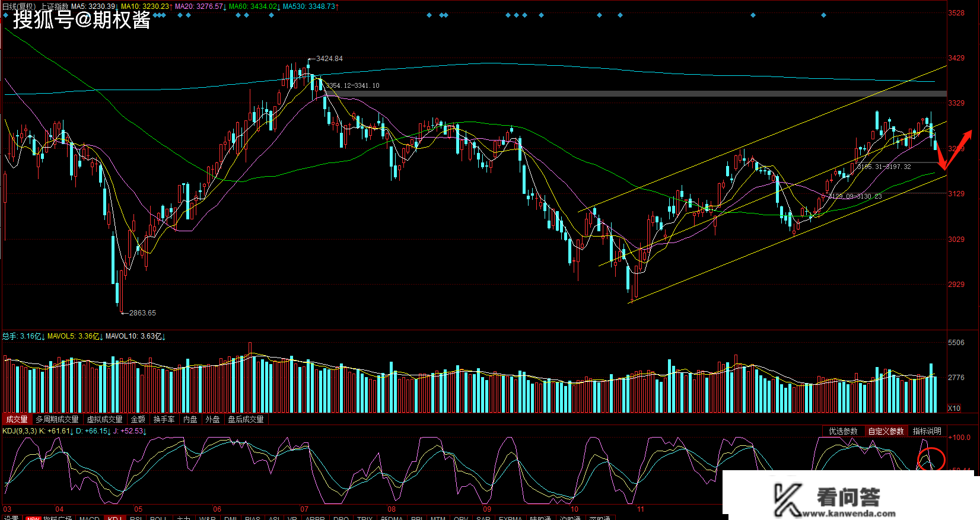Open the 陆股通 tab

(x=540, y=518)
